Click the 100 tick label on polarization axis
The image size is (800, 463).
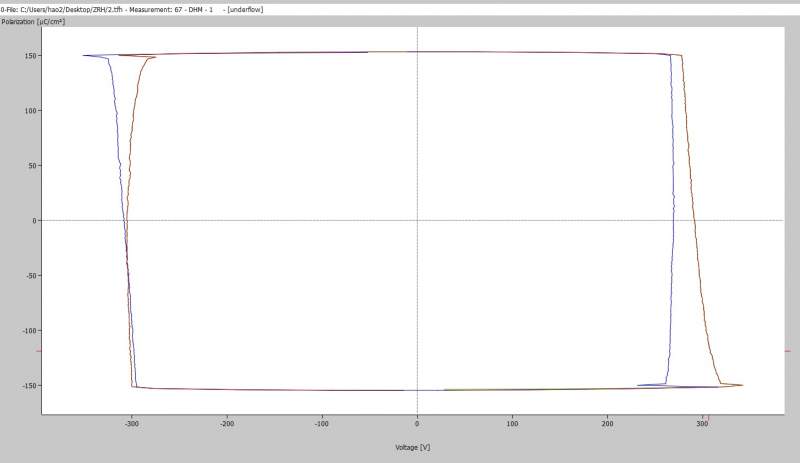pos(30,111)
